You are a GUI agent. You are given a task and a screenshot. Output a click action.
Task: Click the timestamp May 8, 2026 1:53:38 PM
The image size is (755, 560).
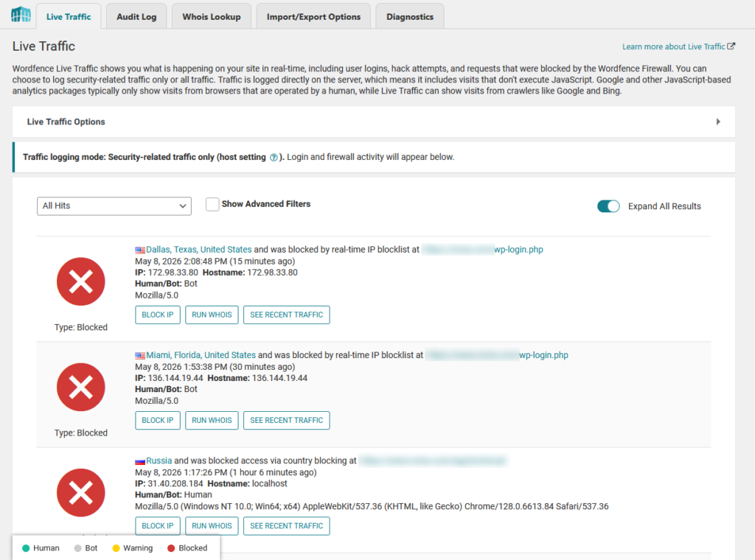(x=181, y=367)
